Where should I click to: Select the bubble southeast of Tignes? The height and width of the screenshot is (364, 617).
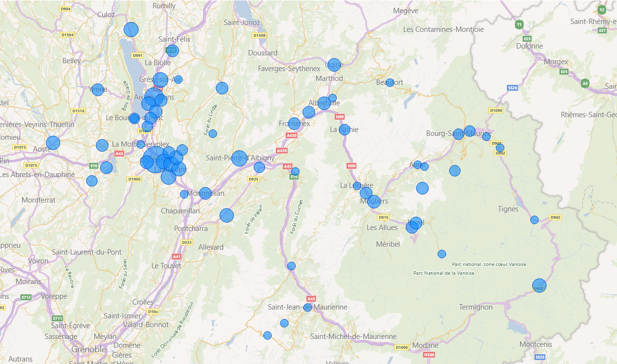pyautogui.click(x=535, y=220)
